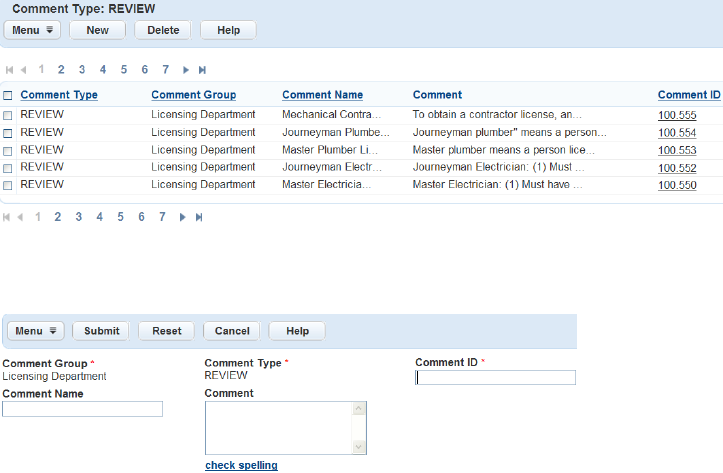Jump to last page in top pagination
The width and height of the screenshot is (723, 473).
click(x=202, y=70)
